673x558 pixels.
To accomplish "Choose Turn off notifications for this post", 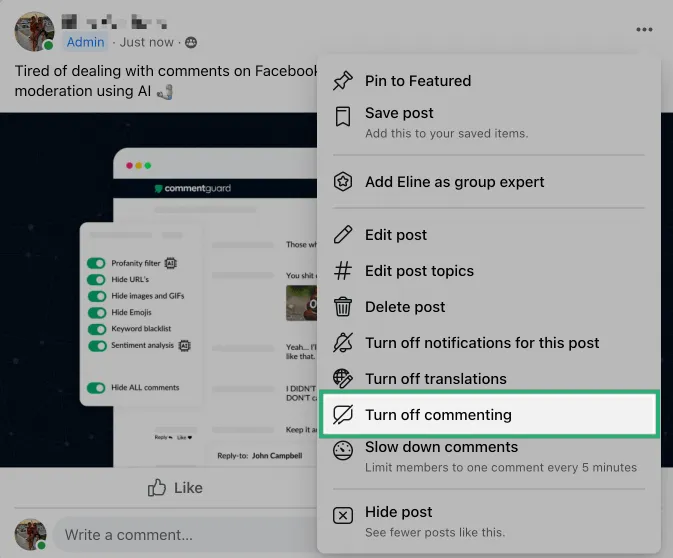I will (488, 343).
